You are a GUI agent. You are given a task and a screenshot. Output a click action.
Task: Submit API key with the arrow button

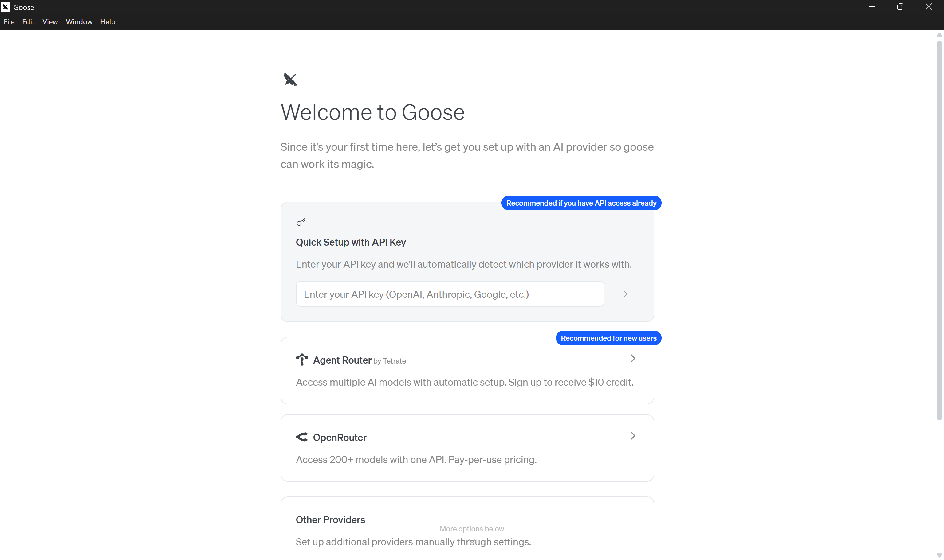(624, 294)
